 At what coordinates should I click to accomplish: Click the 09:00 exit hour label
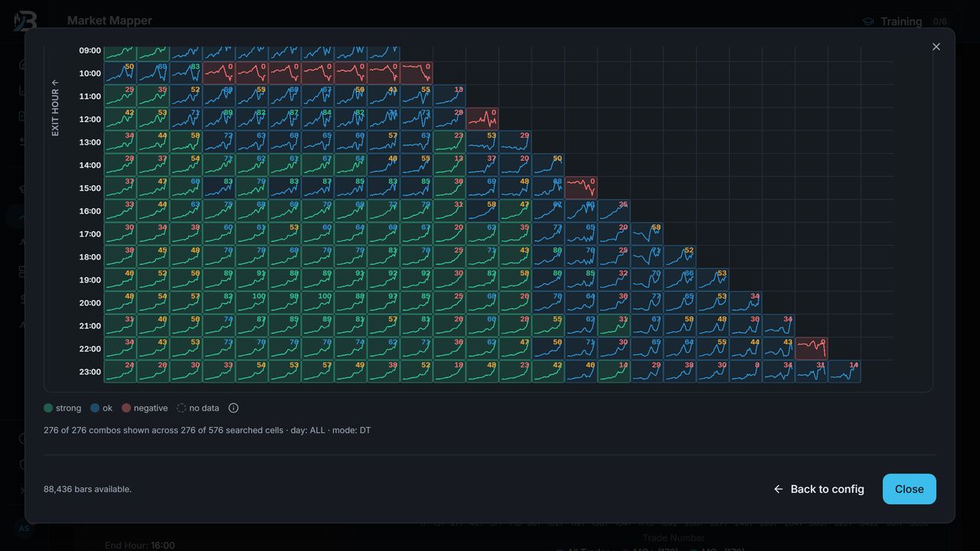tap(90, 51)
